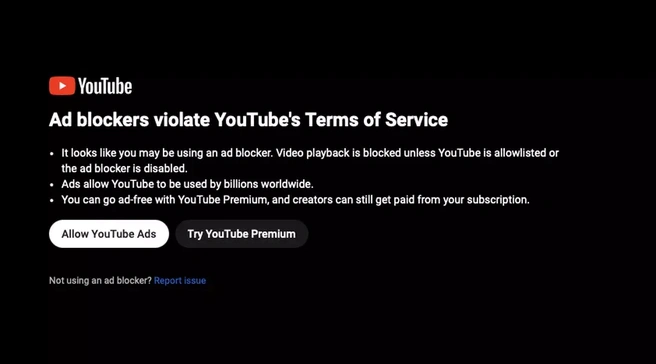Click the bullet dot before 'You can go ad-free'
This screenshot has height=364, width=656.
(x=52, y=200)
